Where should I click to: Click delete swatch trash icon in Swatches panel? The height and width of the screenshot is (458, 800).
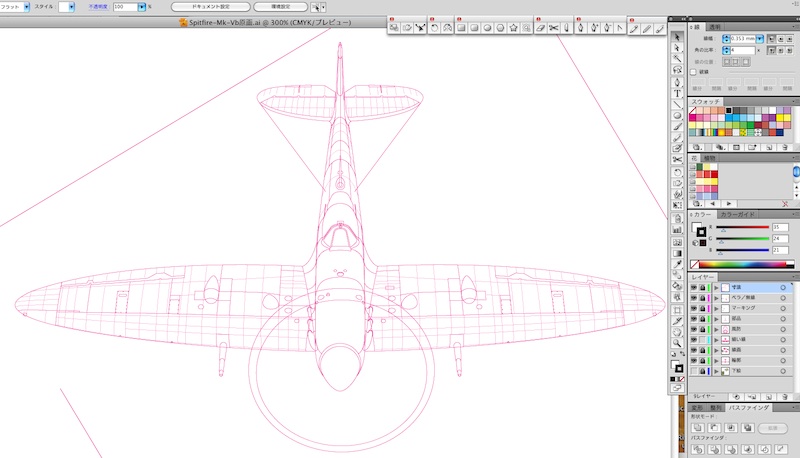click(x=784, y=147)
